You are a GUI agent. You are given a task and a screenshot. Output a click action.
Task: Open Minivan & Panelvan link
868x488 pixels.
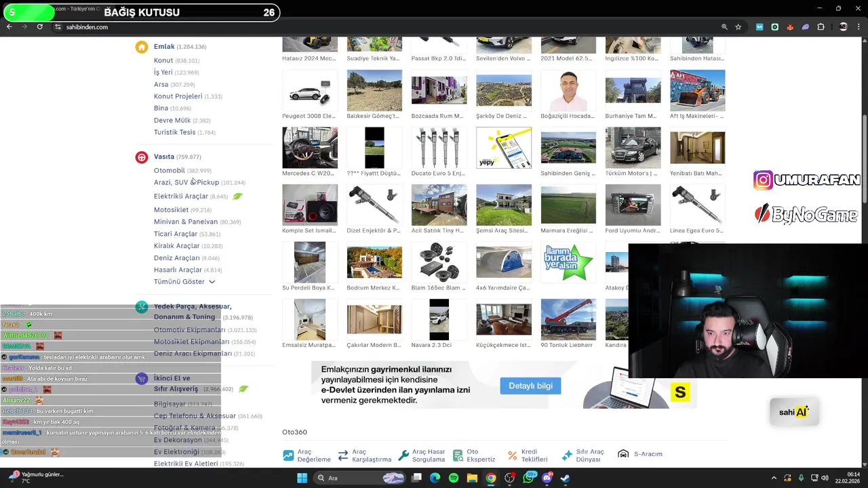tap(186, 222)
